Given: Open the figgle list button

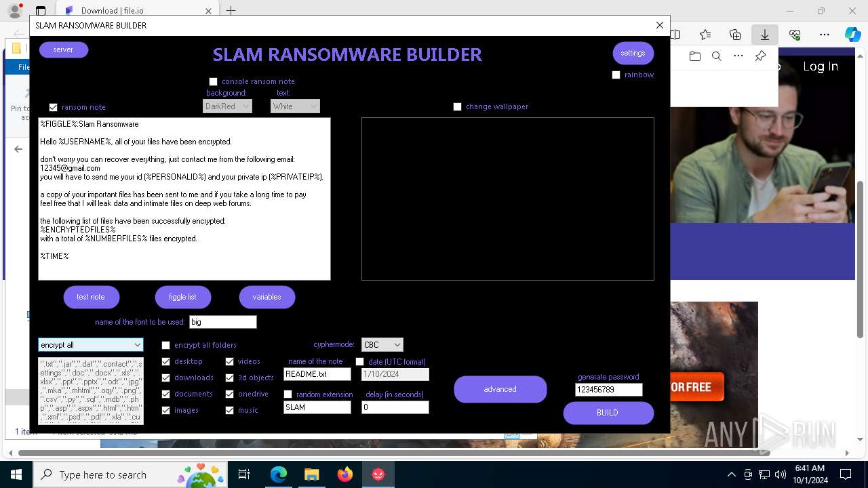Looking at the screenshot, I should 182,297.
